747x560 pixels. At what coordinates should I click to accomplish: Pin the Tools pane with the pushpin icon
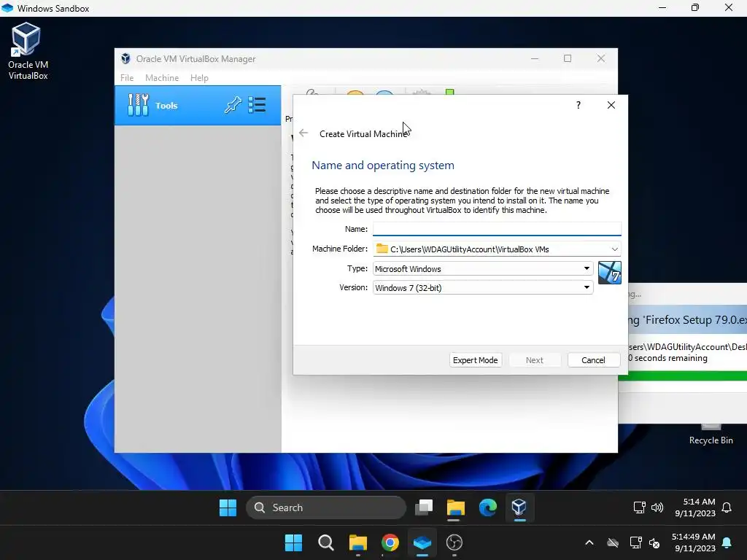point(233,105)
